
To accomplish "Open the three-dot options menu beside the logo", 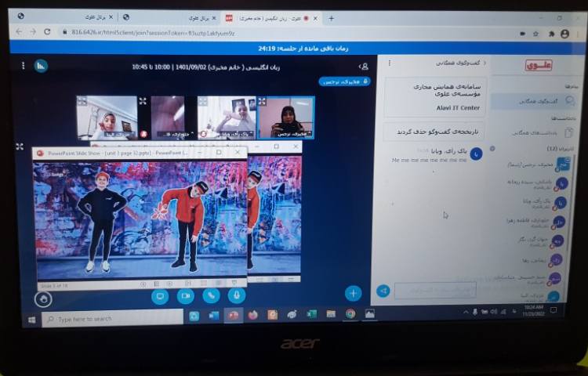I will click(x=24, y=66).
